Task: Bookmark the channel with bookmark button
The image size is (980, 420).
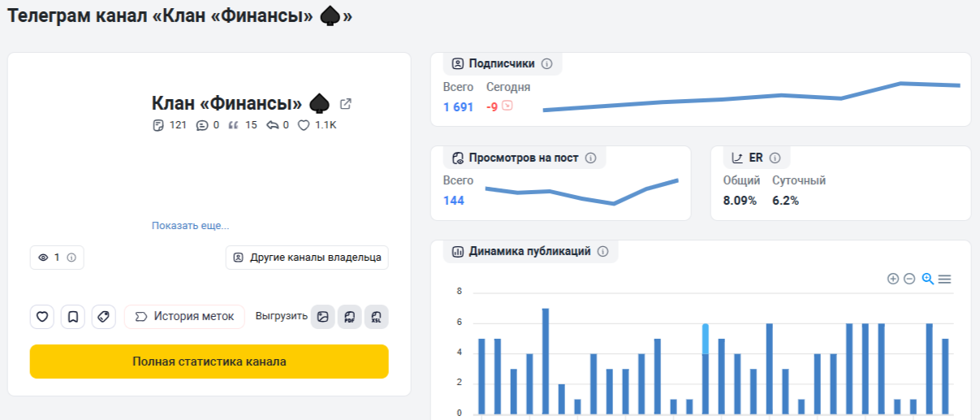Action: pyautogui.click(x=73, y=317)
